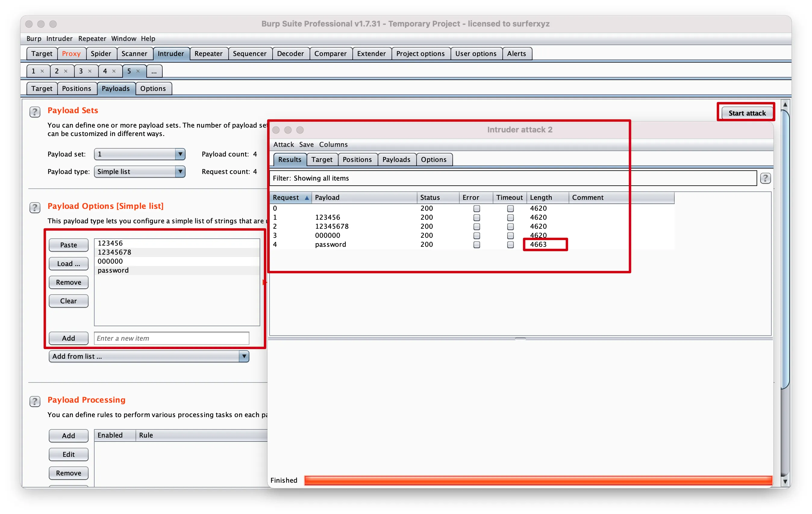The image size is (812, 514).
Task: Click the results pane split divider handle
Action: (x=520, y=339)
